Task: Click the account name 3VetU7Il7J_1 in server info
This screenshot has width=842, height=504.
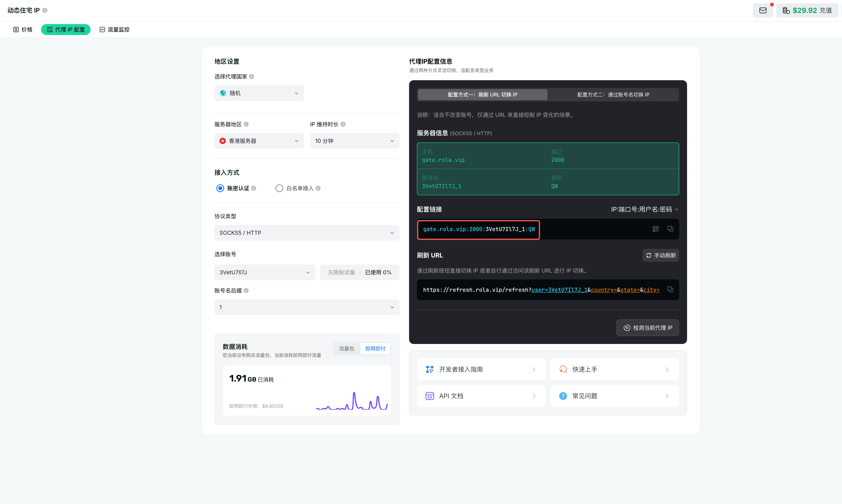Action: (x=441, y=186)
